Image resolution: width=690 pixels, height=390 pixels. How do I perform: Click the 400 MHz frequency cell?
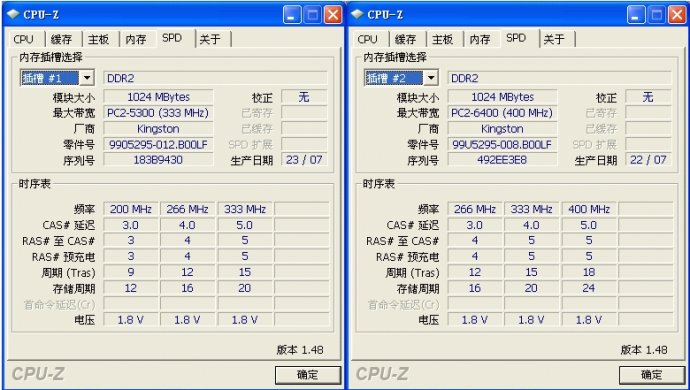coord(589,209)
